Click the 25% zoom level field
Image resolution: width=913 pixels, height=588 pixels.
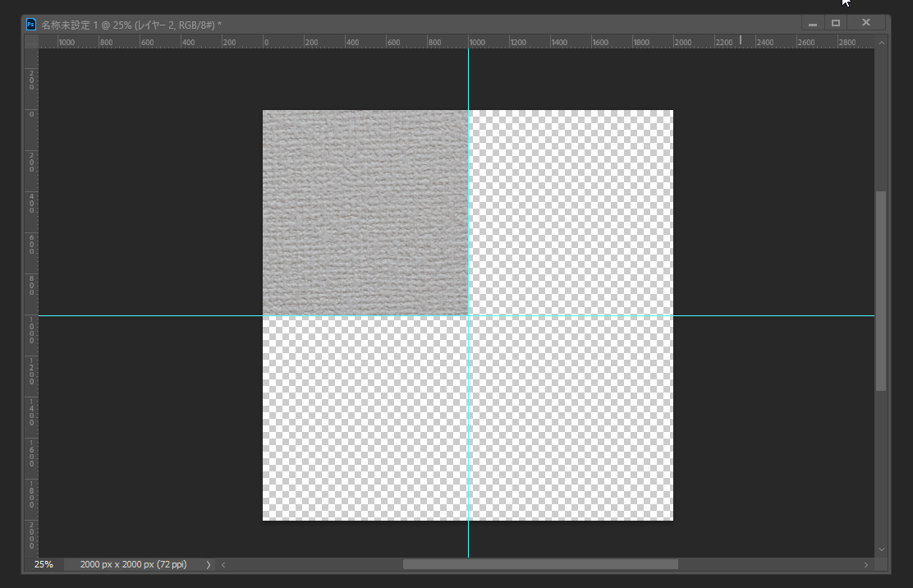[x=44, y=565]
